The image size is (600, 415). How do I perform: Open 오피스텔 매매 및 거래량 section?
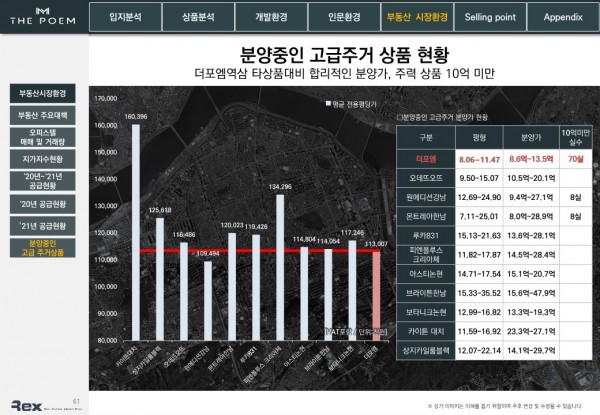43,137
